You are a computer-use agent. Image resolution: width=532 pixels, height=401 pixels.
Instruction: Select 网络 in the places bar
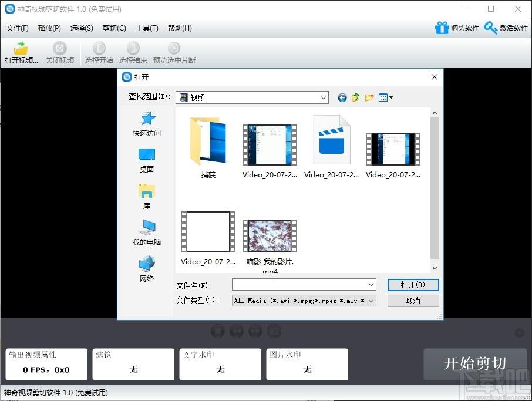click(147, 269)
